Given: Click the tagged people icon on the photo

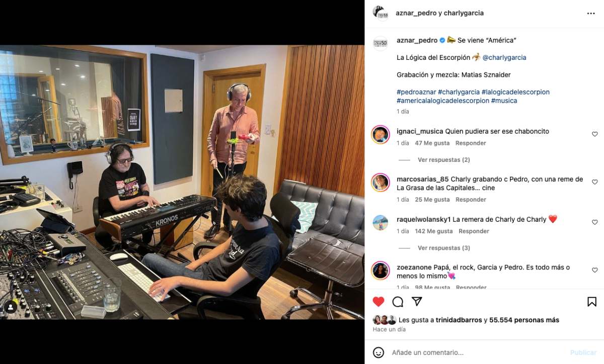Looking at the screenshot, I should tap(11, 306).
